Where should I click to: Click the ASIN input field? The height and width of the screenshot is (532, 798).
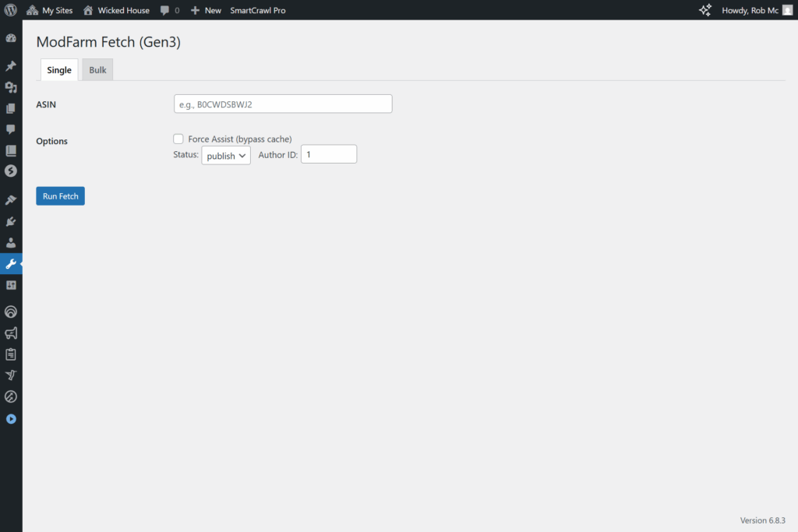coord(282,104)
